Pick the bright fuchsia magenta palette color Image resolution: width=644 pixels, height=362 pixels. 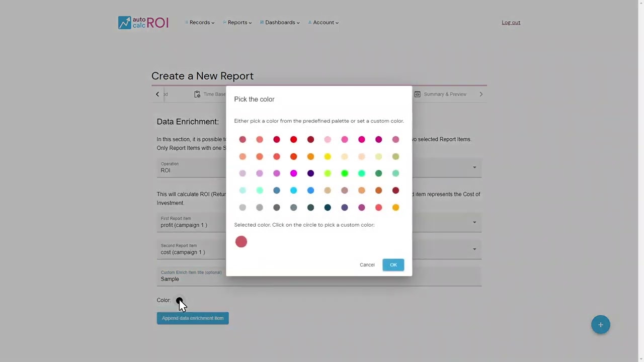[x=293, y=173]
